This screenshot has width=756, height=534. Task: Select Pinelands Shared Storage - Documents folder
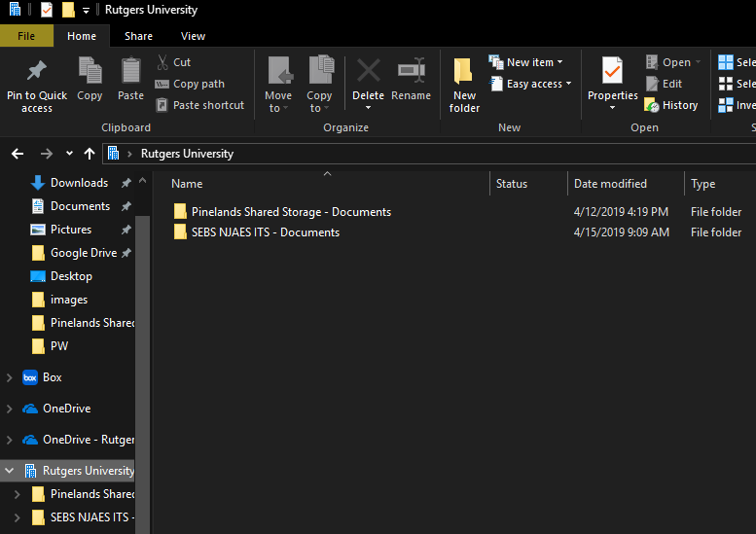click(x=291, y=212)
